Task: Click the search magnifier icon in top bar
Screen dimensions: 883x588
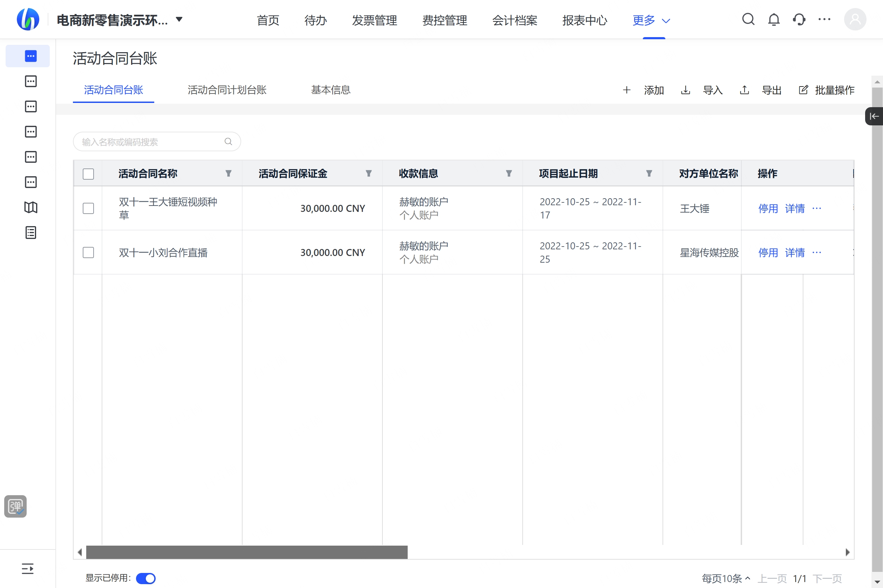Action: click(x=748, y=19)
